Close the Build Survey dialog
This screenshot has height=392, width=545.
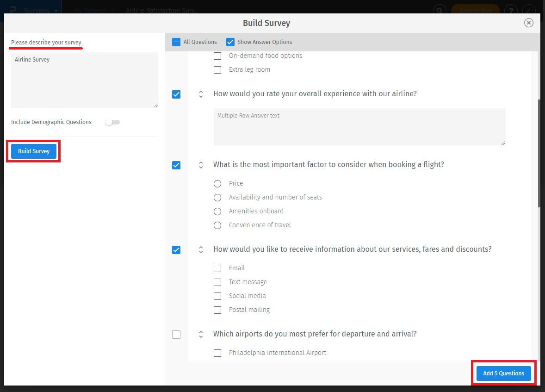(x=528, y=23)
